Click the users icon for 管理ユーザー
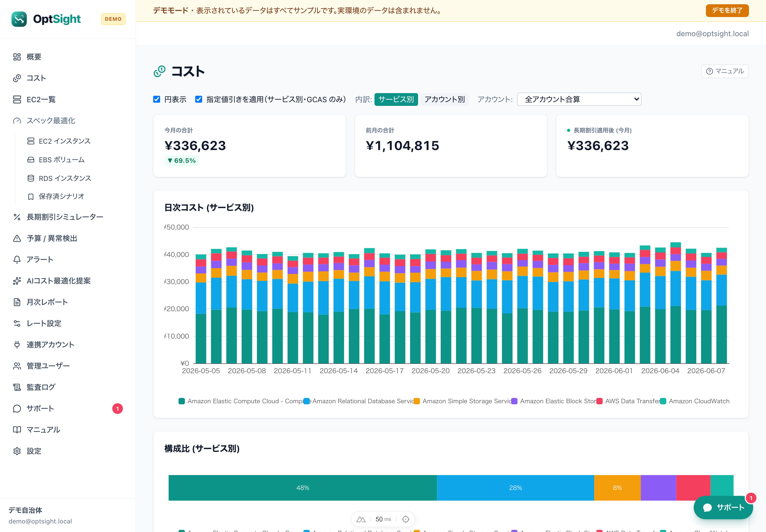The image size is (766, 532). pos(17,366)
